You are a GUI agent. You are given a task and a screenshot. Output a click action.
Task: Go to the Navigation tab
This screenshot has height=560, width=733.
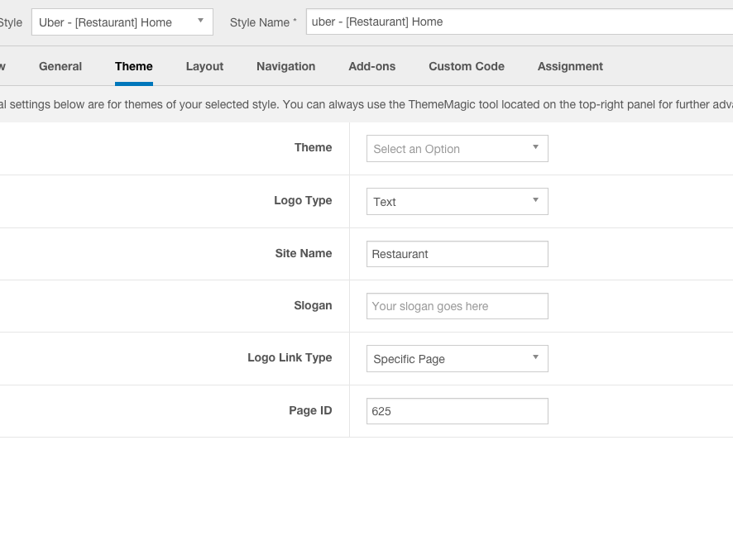point(285,66)
